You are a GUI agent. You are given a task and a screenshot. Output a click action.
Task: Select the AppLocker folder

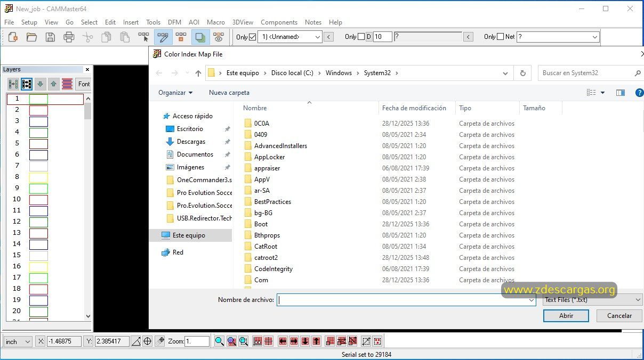pos(270,157)
